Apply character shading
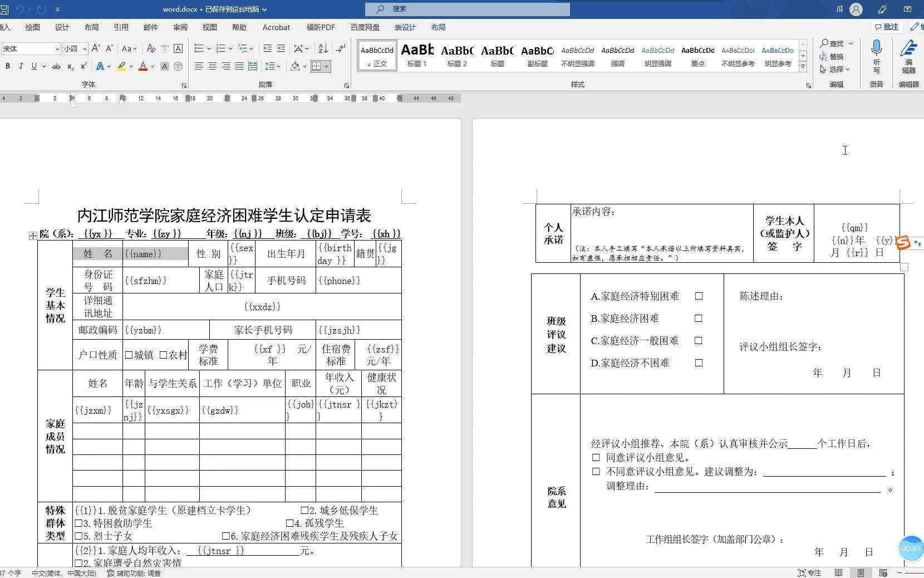This screenshot has height=578, width=924. click(165, 66)
